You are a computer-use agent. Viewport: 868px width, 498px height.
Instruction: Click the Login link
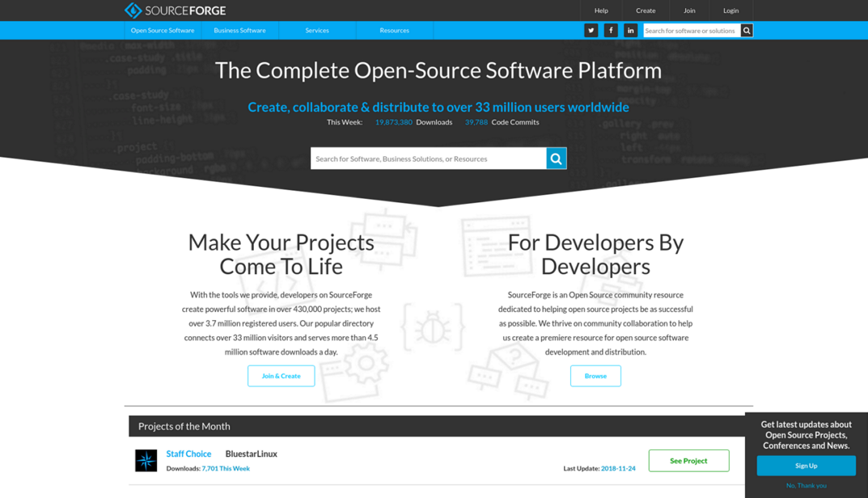[x=730, y=11]
